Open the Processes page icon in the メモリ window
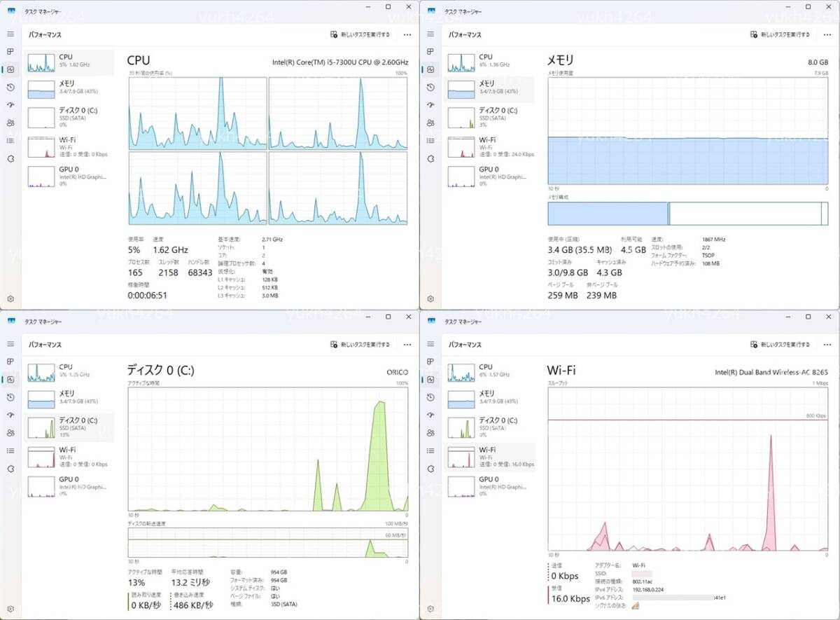This screenshot has width=840, height=620. click(x=430, y=52)
